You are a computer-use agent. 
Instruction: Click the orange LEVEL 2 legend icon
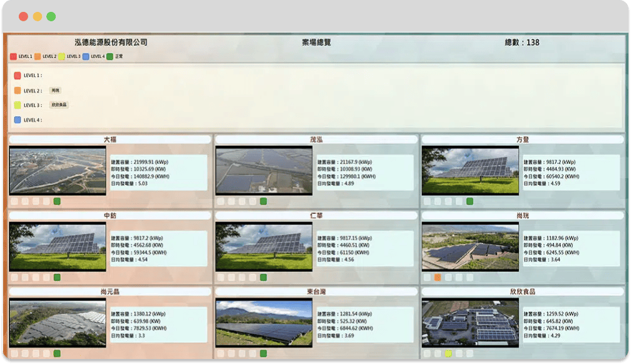(x=38, y=56)
